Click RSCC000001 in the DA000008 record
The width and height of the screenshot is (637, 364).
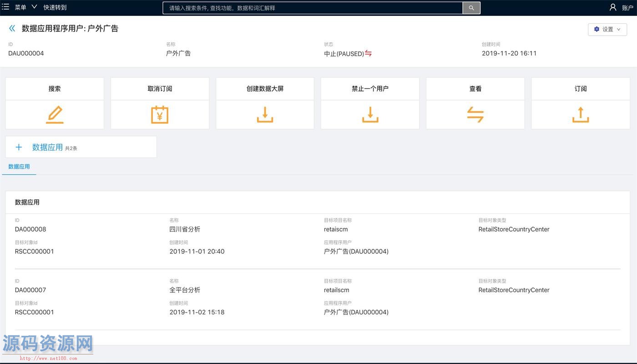pyautogui.click(x=35, y=251)
